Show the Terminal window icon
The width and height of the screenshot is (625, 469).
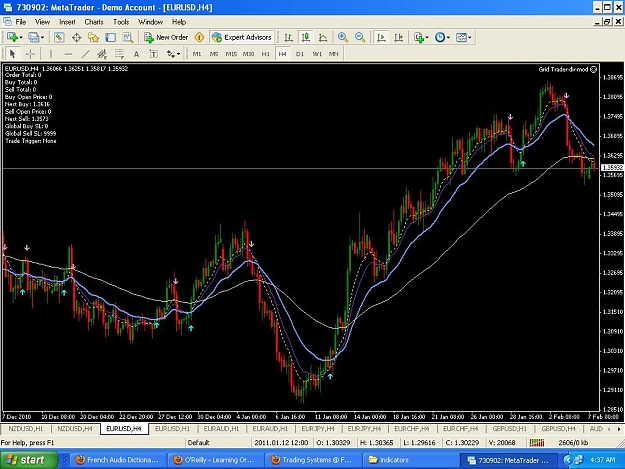coord(110,37)
